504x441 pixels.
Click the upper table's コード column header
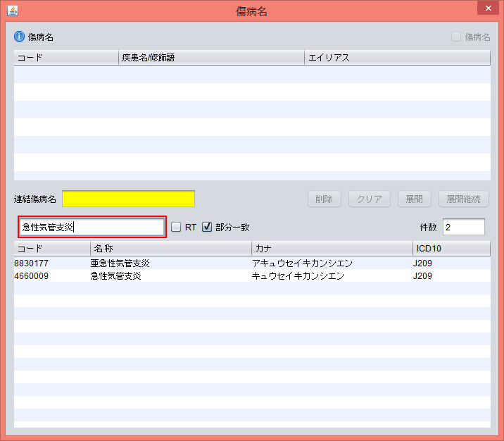click(66, 58)
